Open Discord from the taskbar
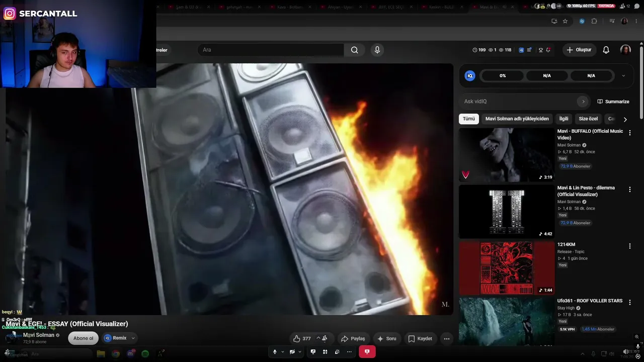This screenshot has width=644, height=362. (x=132, y=353)
